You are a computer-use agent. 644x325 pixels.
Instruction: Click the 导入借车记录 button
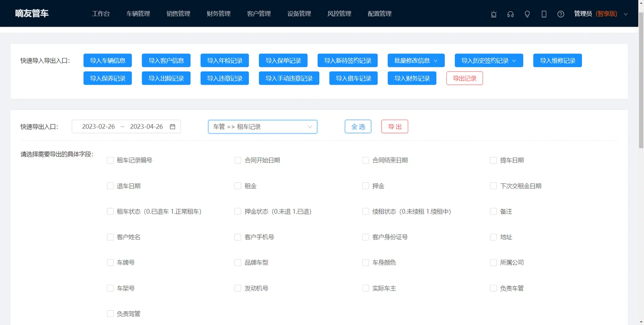click(x=353, y=78)
